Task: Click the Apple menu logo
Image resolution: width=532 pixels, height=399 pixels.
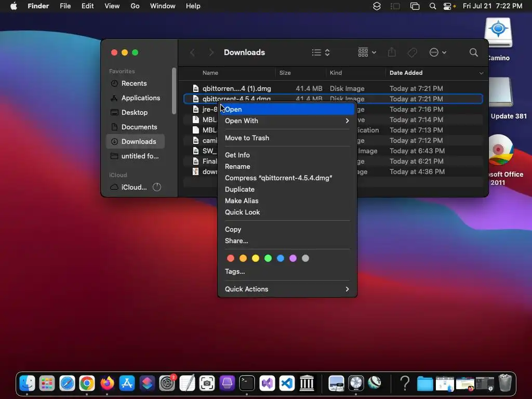Action: point(14,6)
